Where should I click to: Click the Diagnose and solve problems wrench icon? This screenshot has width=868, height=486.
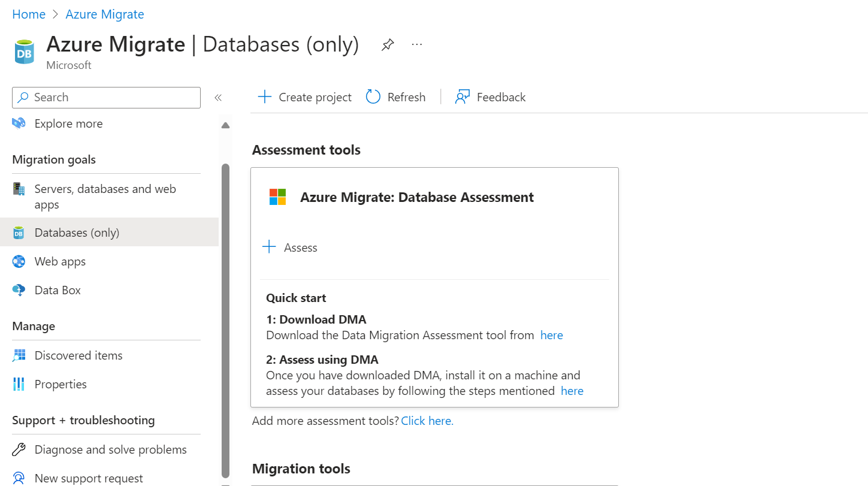click(19, 449)
